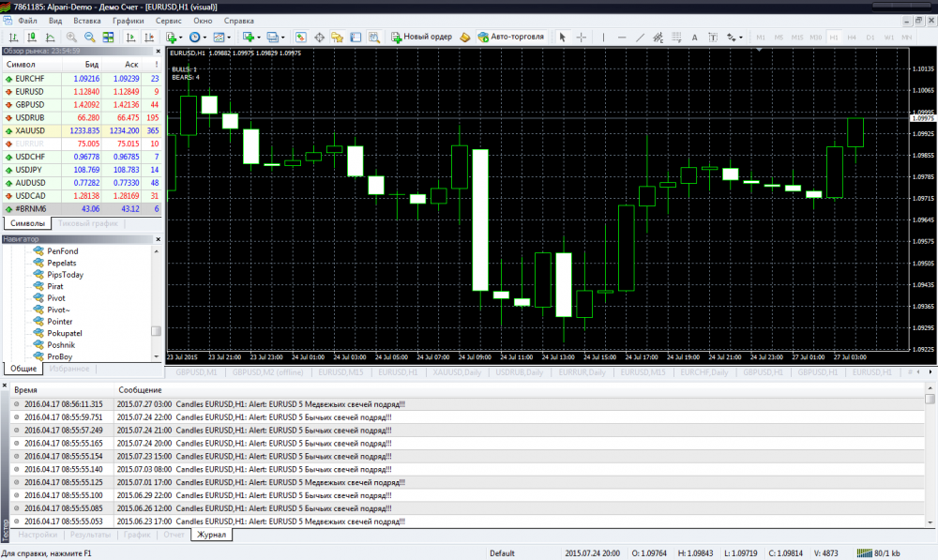Select XAUUSD in market watch
Image resolution: width=938 pixels, height=560 pixels.
click(31, 130)
